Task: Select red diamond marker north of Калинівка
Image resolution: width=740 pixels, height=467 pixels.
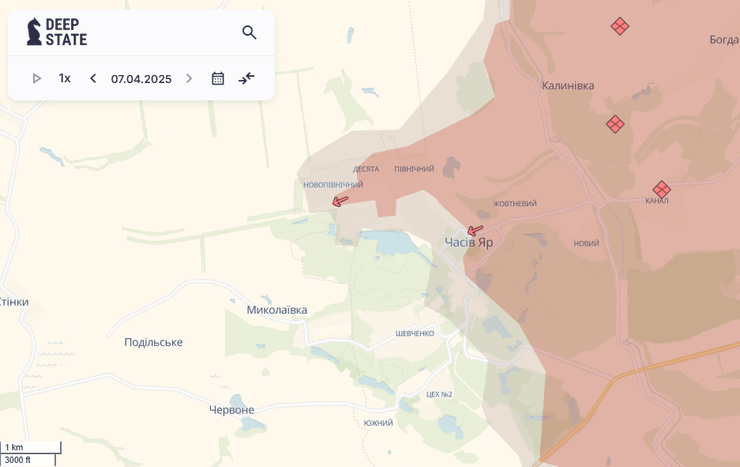Action: (620, 26)
